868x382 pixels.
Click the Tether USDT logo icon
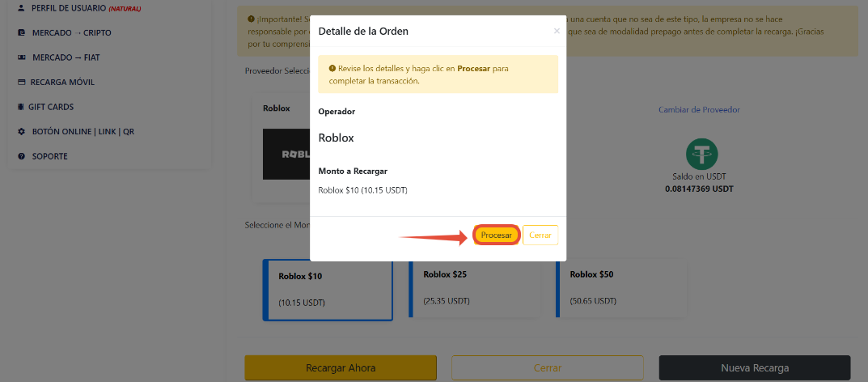coord(701,154)
